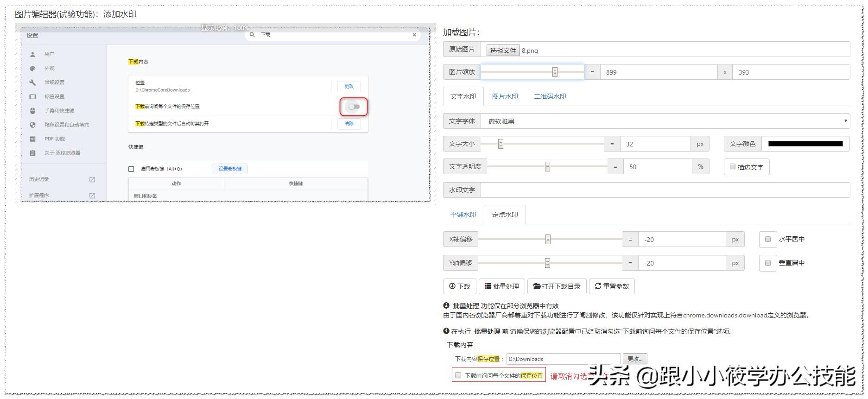
Task: Click the font size field showing 32
Action: (655, 144)
